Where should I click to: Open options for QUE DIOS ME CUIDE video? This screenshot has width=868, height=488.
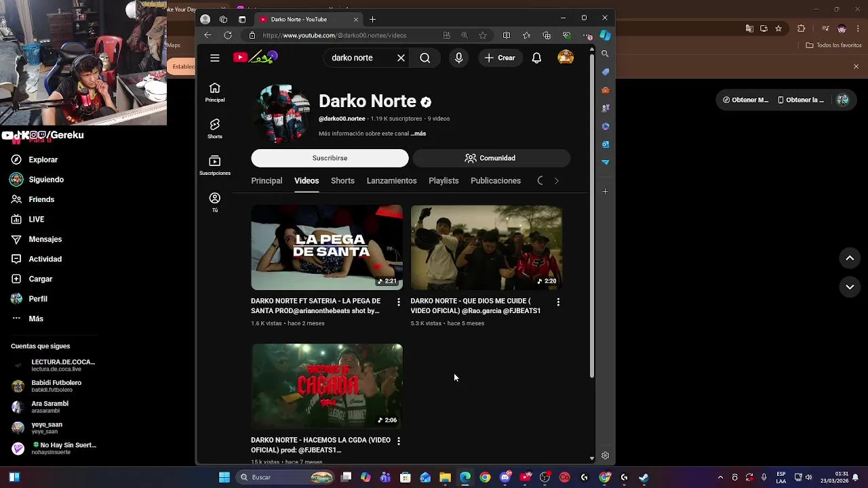point(558,302)
